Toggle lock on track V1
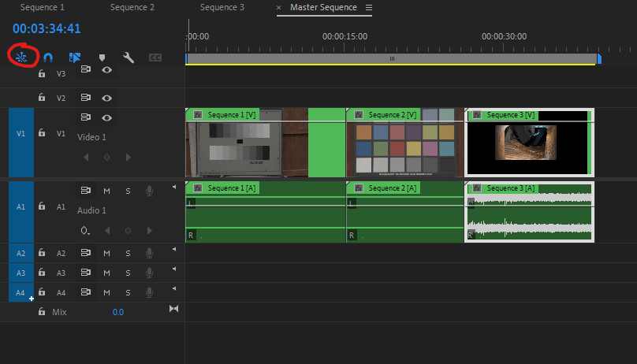This screenshot has height=364, width=637. (x=42, y=132)
